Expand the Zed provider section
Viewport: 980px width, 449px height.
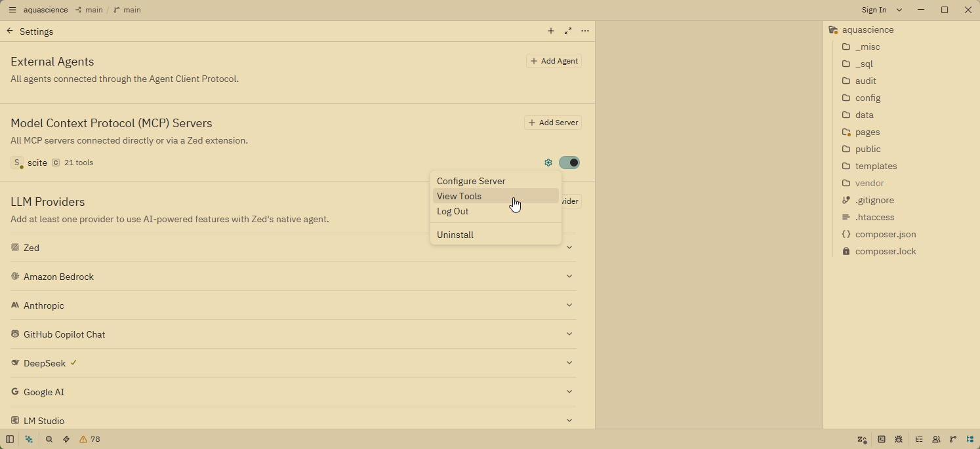click(x=569, y=247)
